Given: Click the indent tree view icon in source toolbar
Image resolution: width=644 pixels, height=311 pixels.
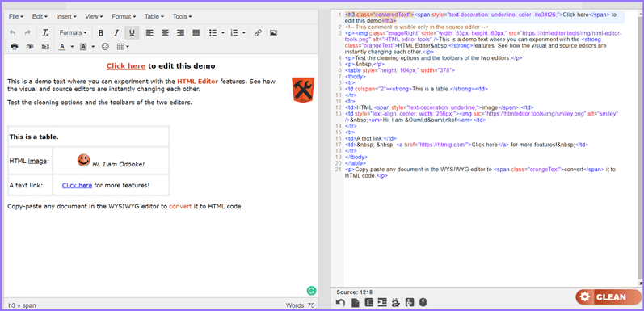Looking at the screenshot, I should 382,302.
